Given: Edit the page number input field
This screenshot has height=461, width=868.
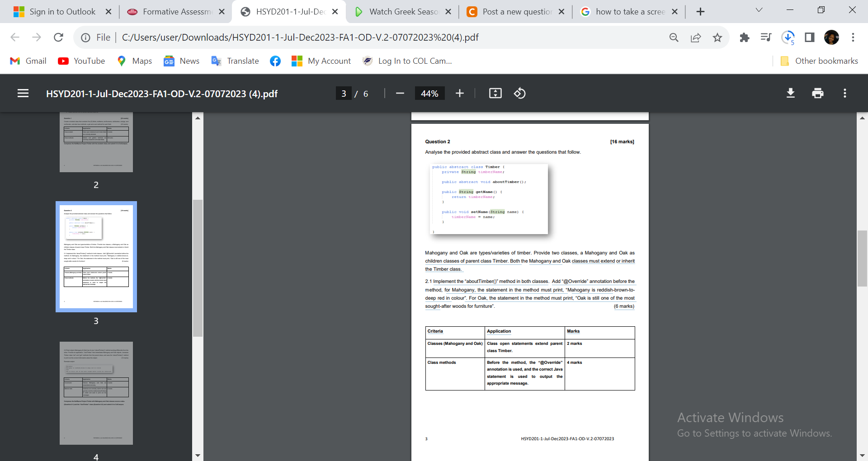Looking at the screenshot, I should [x=344, y=93].
